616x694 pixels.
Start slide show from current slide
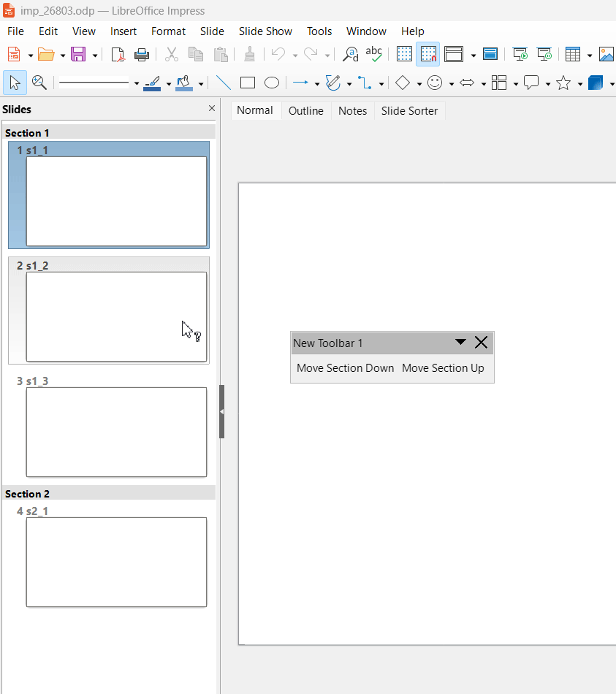pos(544,55)
